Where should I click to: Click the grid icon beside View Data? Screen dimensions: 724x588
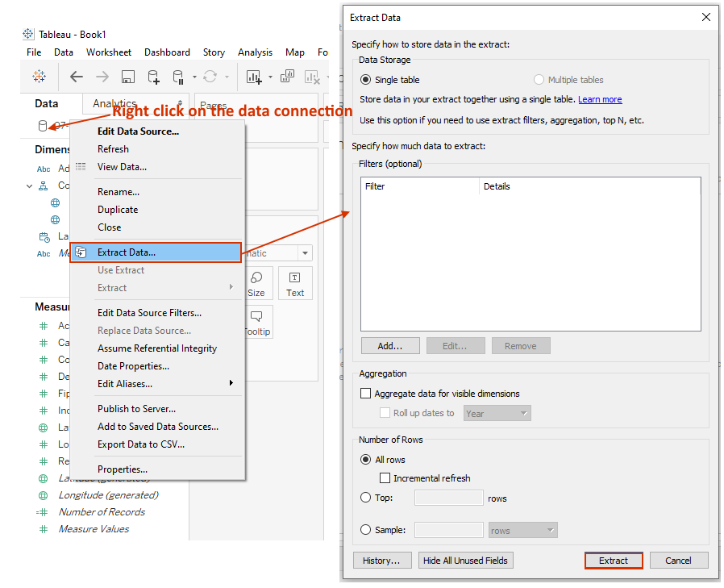81,167
